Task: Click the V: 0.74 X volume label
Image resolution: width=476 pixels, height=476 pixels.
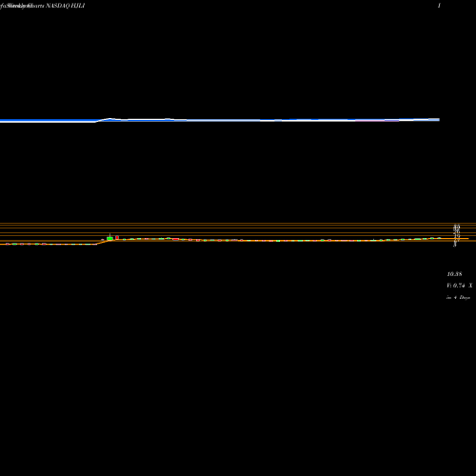Action: tap(460, 286)
